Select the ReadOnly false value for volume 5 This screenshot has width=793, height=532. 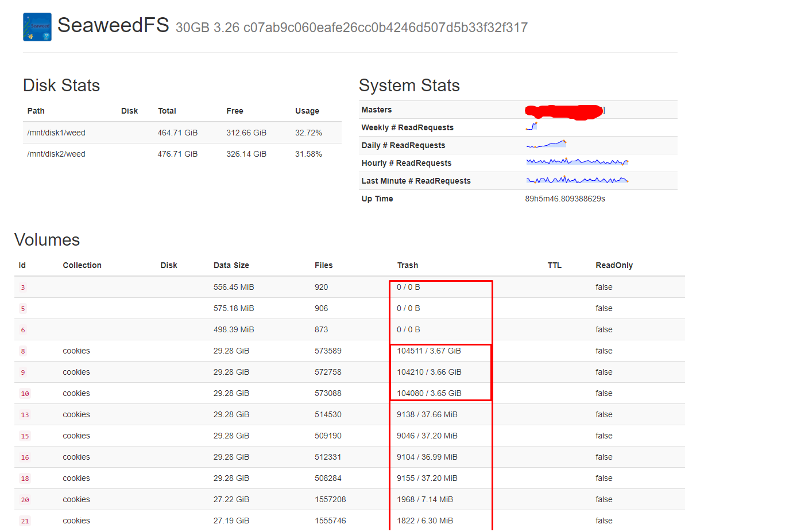(604, 308)
